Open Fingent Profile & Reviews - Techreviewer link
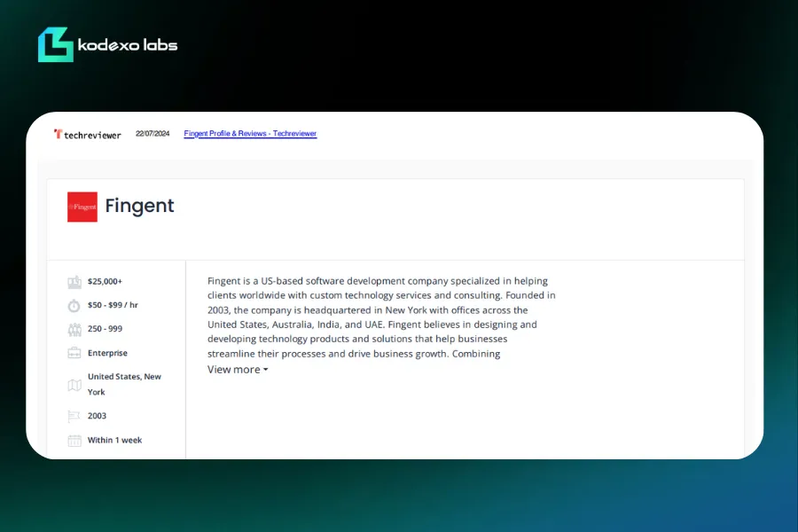Viewport: 798px width, 532px height. 250,133
